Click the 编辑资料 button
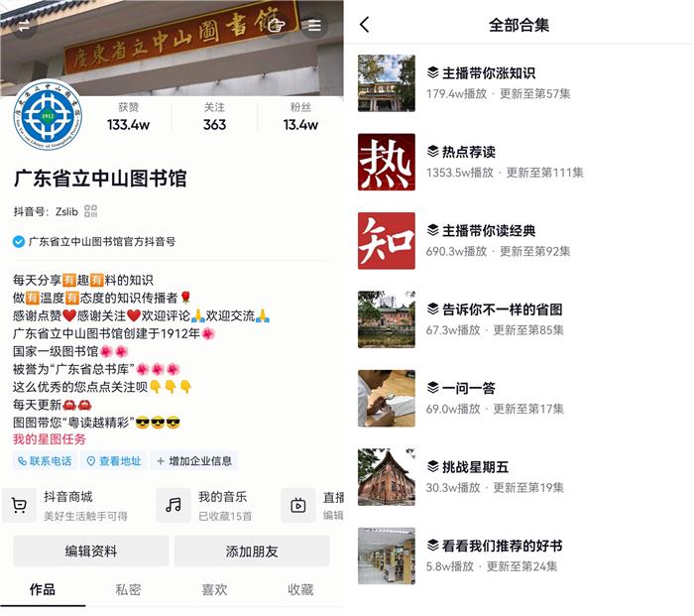This screenshot has height=616, width=694. click(x=91, y=552)
